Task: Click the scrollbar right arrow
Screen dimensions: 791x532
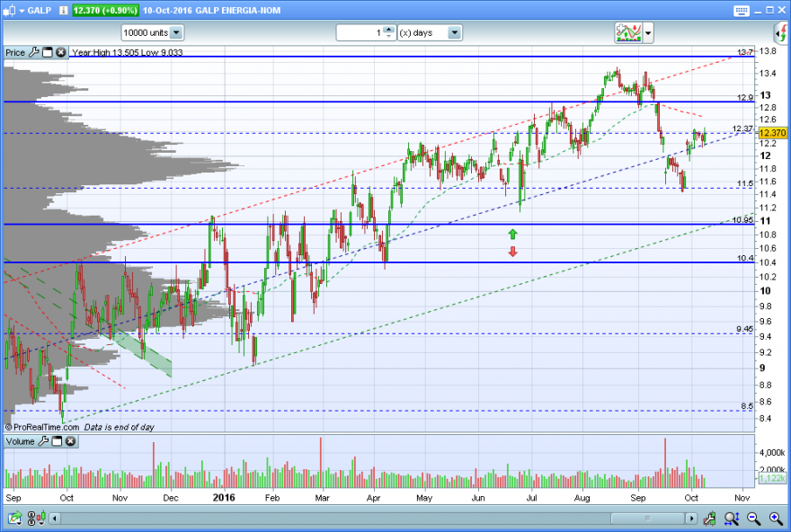Action: [x=691, y=519]
